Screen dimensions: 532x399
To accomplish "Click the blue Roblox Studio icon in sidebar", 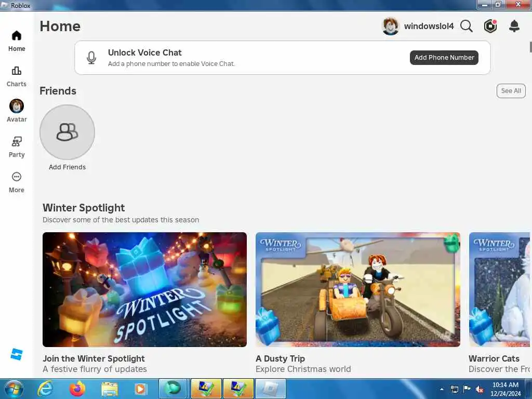I will pyautogui.click(x=17, y=354).
